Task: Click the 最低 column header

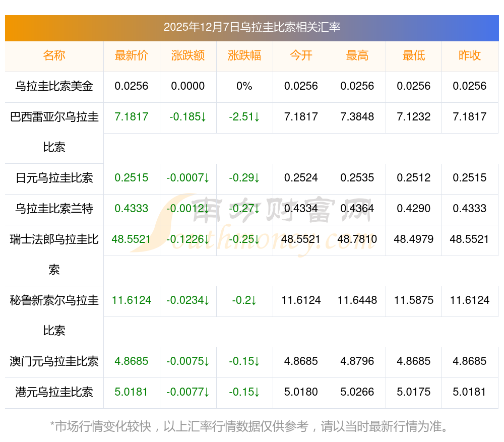Action: click(414, 56)
